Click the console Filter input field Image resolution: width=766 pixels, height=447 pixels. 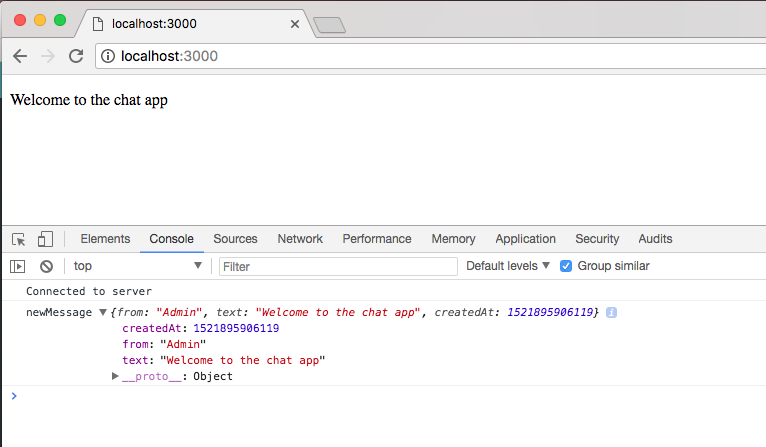tap(338, 266)
